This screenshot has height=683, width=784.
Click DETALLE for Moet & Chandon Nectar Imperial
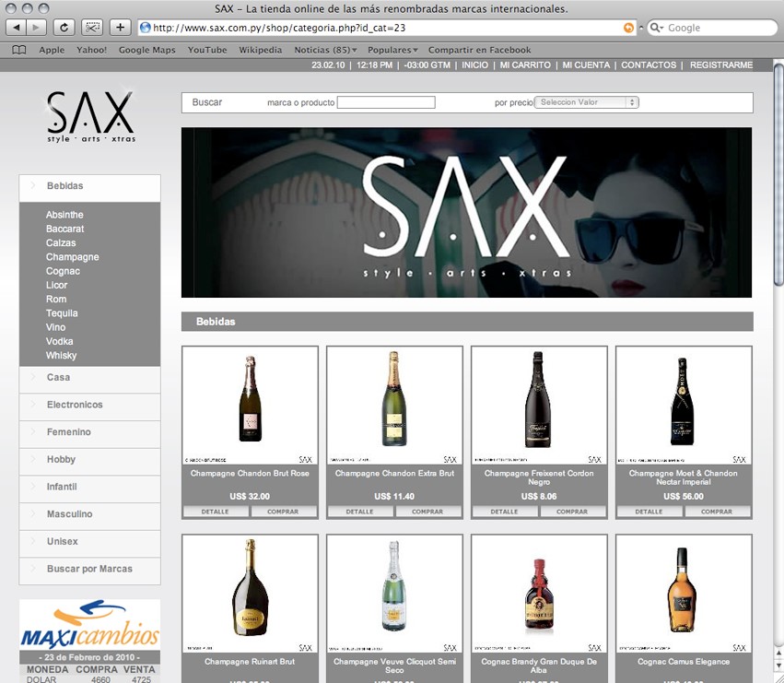tap(649, 512)
